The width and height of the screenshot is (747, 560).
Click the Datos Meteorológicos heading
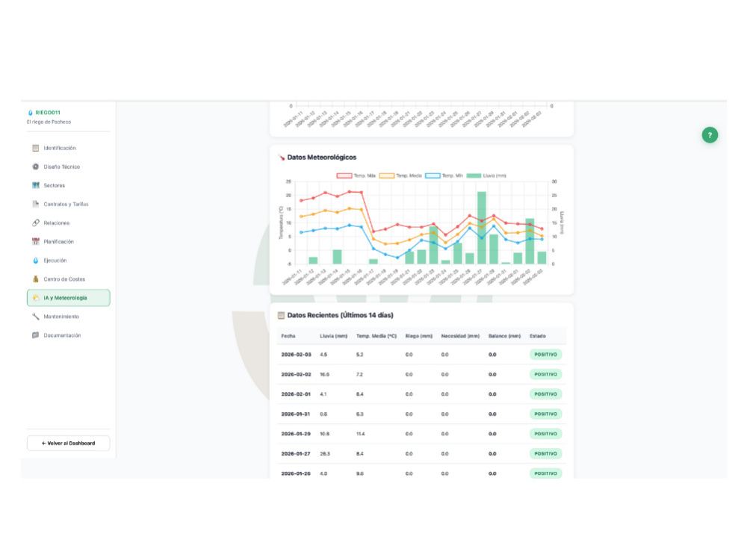(x=321, y=157)
